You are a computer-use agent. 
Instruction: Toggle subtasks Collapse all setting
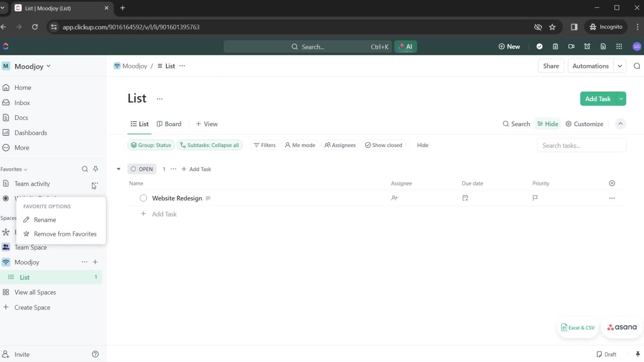[x=210, y=145]
